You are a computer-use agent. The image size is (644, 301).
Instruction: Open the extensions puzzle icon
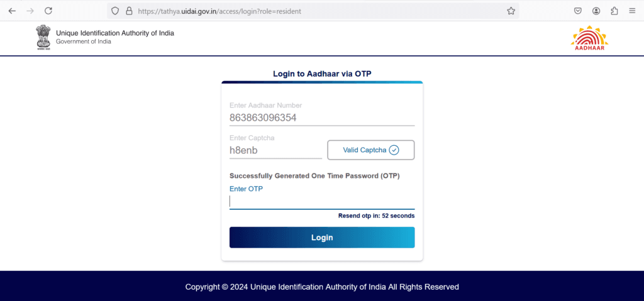pos(614,11)
